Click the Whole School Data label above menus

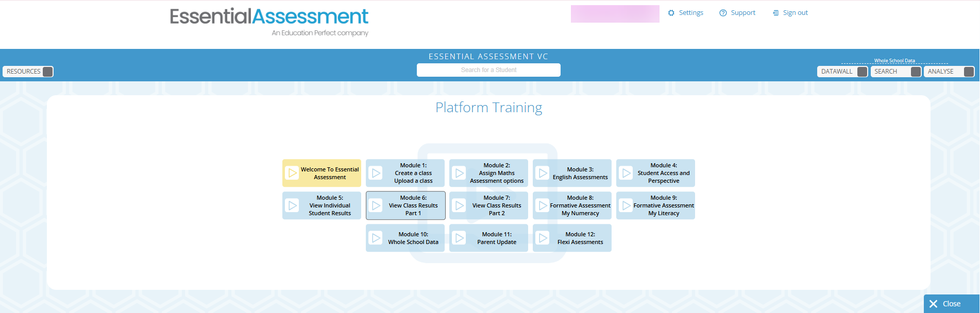[894, 61]
